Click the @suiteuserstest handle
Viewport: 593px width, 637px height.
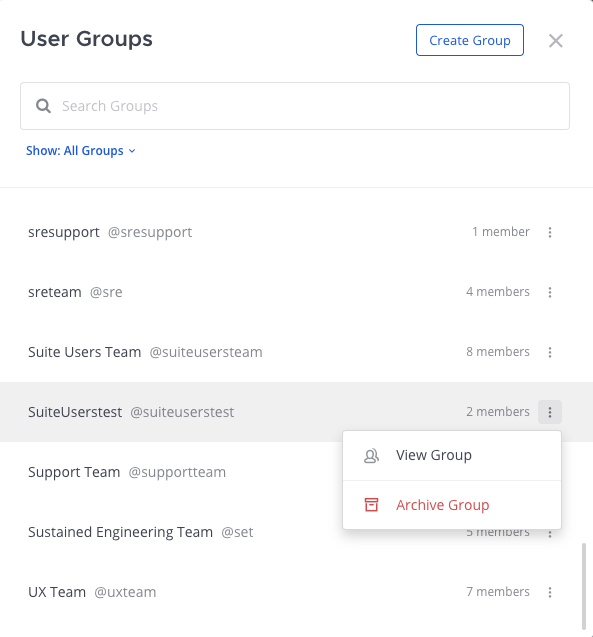(182, 412)
